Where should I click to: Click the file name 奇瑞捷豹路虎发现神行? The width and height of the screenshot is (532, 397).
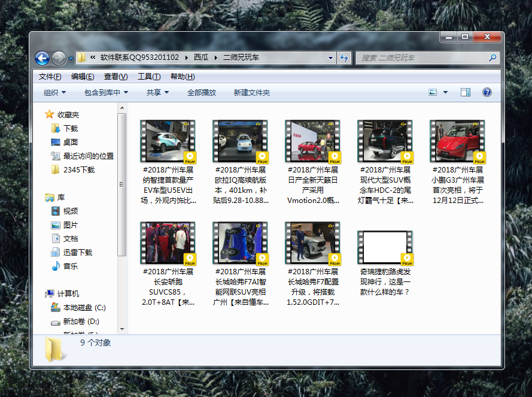[385, 282]
